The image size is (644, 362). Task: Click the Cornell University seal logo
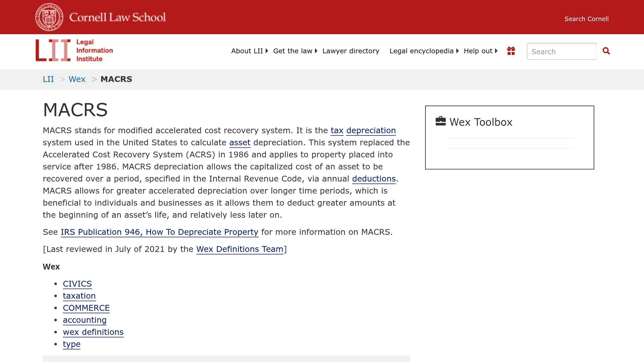tap(49, 17)
